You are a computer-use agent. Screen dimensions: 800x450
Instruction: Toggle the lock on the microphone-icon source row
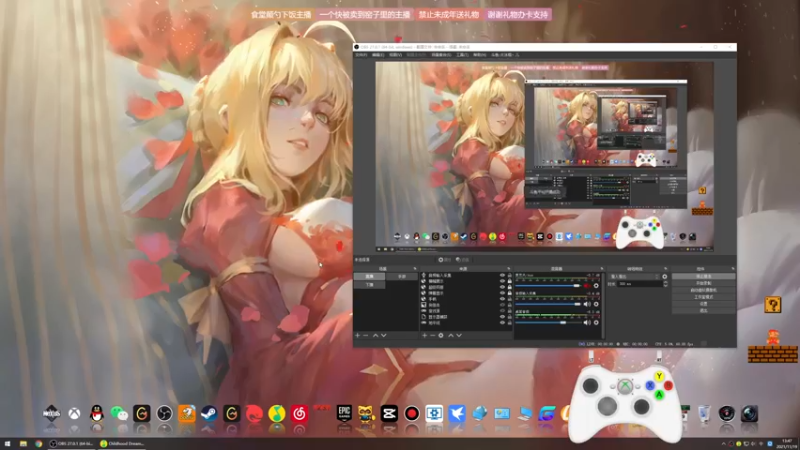point(510,275)
